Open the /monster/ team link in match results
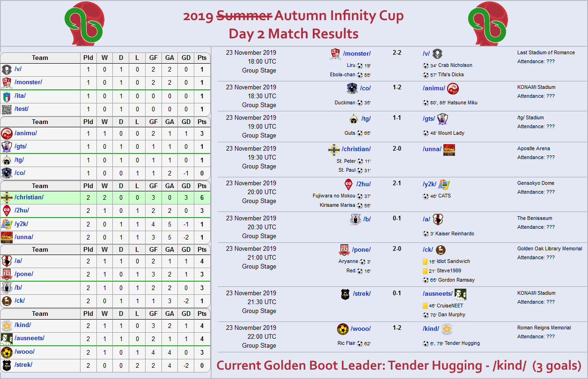The height and width of the screenshot is (379, 588). (357, 54)
